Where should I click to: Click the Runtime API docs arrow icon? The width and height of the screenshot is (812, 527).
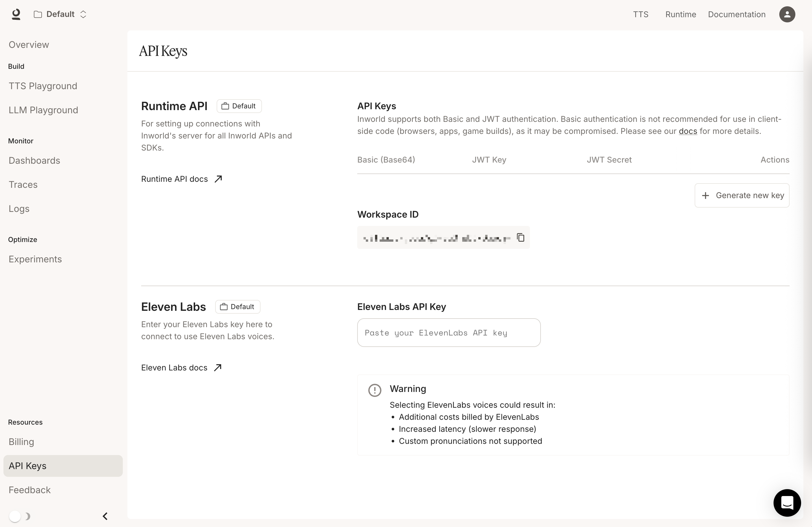218,179
